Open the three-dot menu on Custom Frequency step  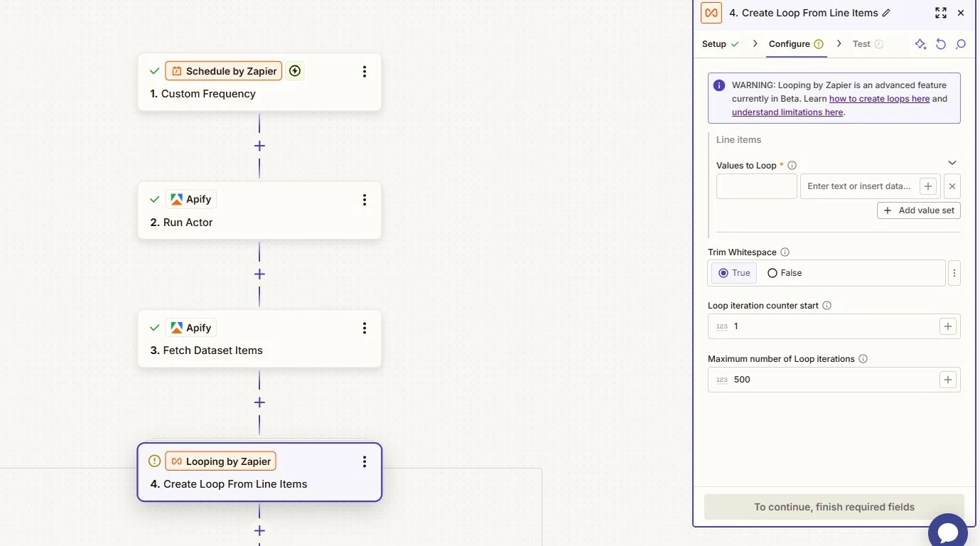(365, 72)
